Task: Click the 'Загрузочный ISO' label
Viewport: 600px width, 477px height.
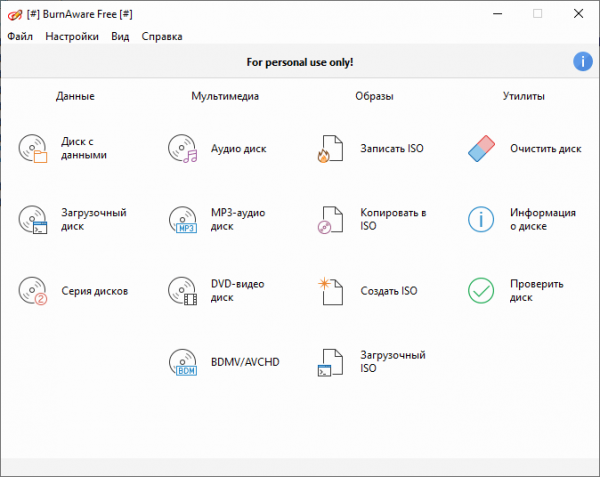Action: (393, 362)
